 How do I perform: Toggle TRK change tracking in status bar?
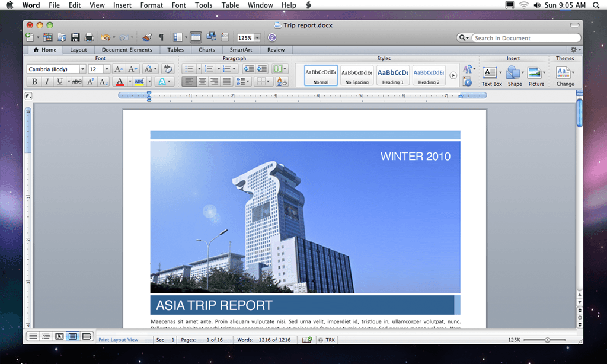[x=326, y=340]
